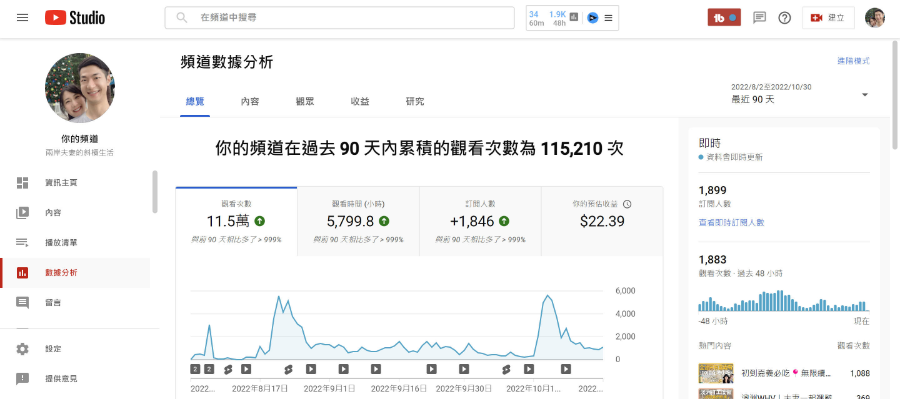The height and width of the screenshot is (399, 900).
Task: Click green up arrow next to 11.5萬
Action: [x=259, y=221]
